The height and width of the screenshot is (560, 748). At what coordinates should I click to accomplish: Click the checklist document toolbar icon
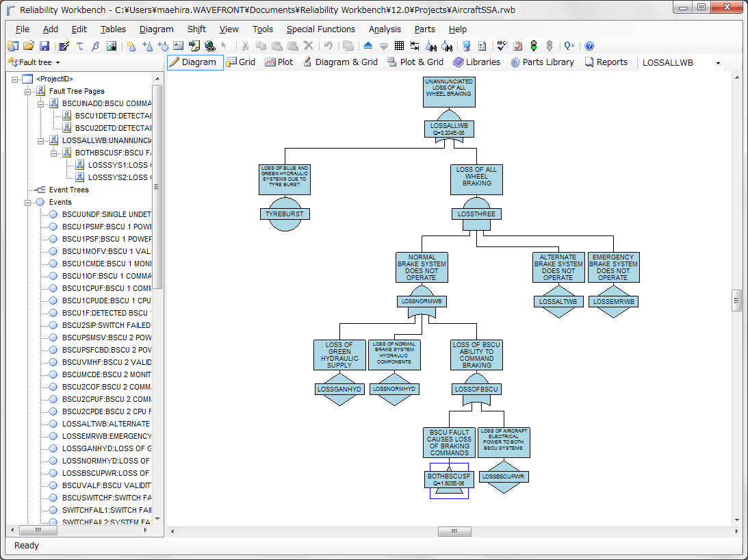[x=482, y=46]
